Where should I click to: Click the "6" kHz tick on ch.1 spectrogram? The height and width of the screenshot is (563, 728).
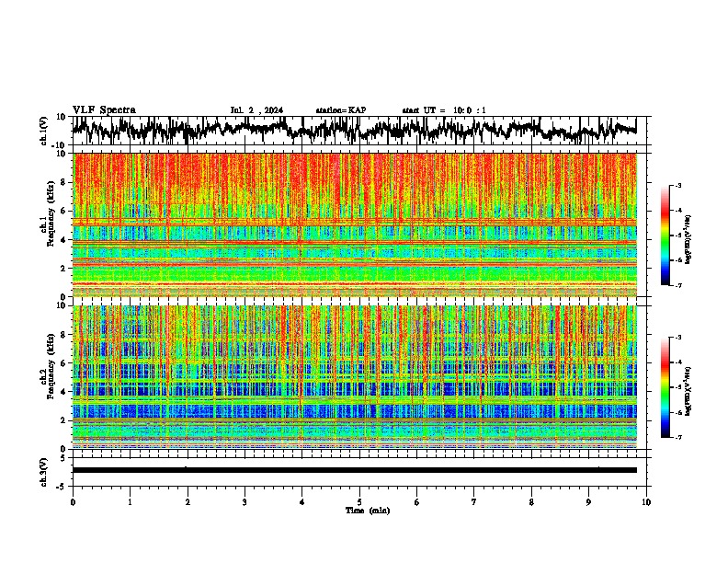pyautogui.click(x=64, y=211)
